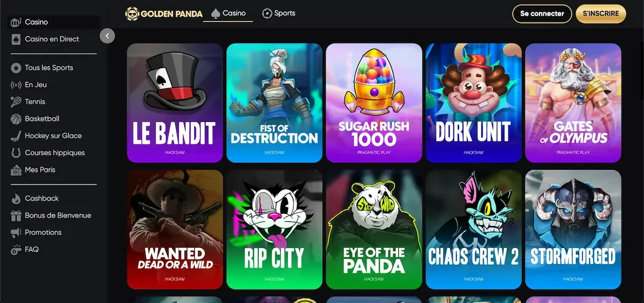Switch to the Sports tab

pos(279,13)
